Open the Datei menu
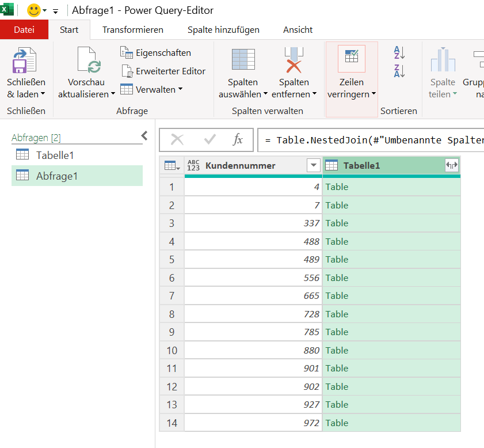Screen dimensions: 484x448 coord(24,29)
